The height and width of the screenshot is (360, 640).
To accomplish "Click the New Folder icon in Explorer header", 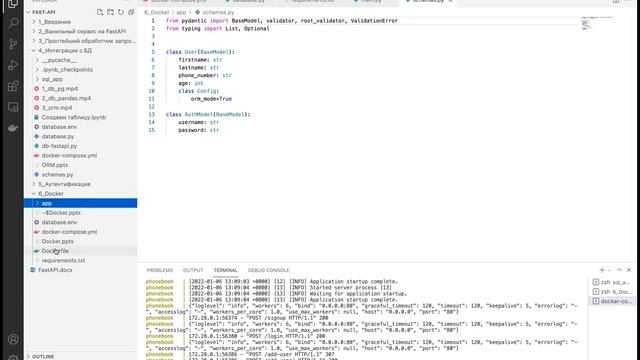I will [x=110, y=12].
